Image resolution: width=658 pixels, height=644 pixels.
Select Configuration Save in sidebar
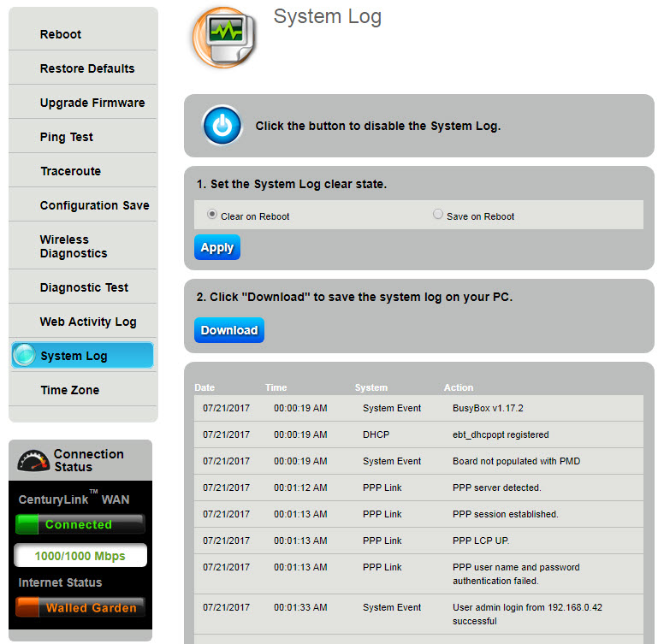94,205
